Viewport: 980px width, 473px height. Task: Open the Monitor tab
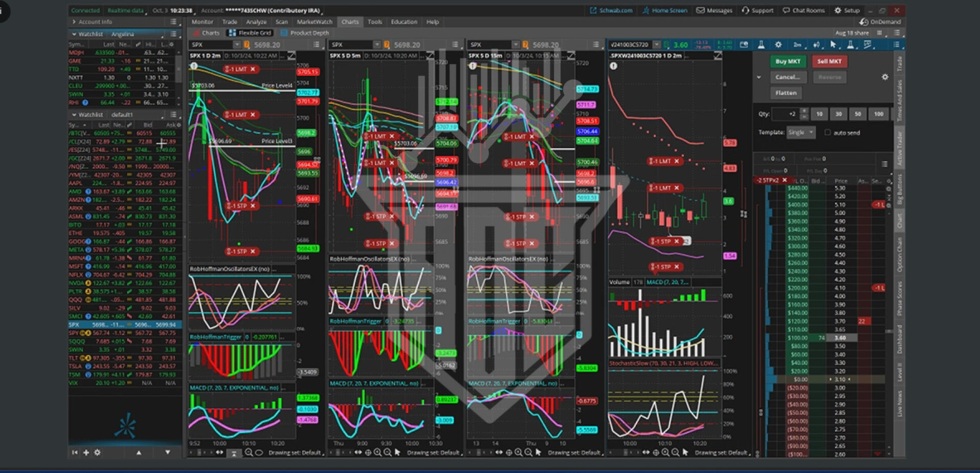point(202,21)
